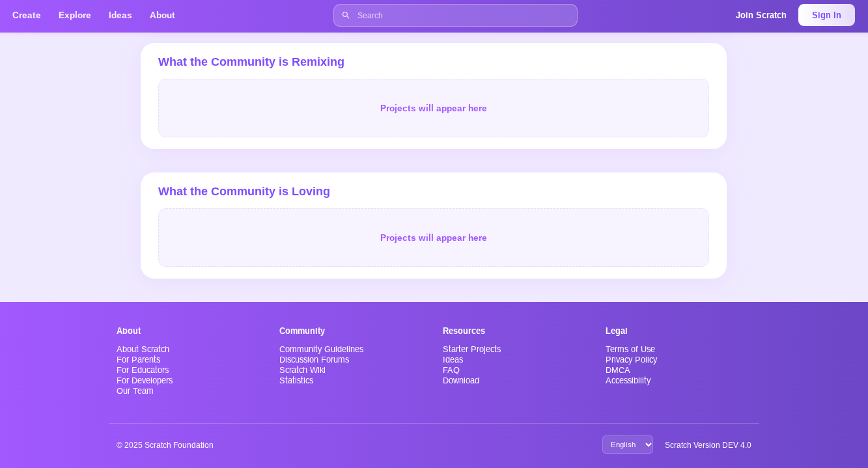Read the Terms of Use

630,349
